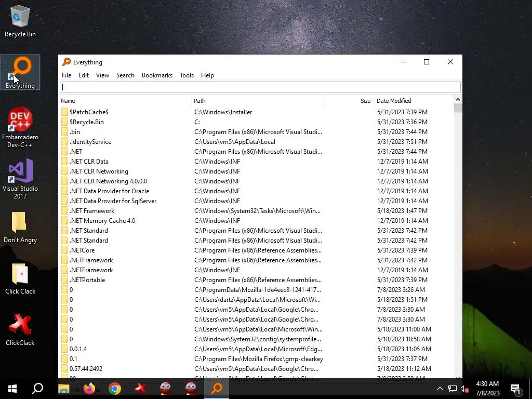Select the Don't Angry folder on desktop

[20, 228]
